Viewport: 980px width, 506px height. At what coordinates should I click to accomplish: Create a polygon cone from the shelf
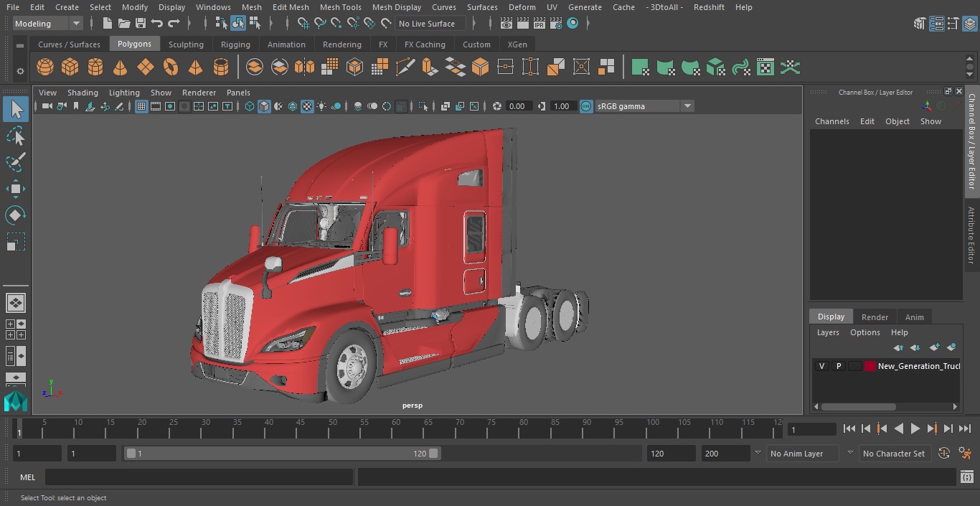click(120, 67)
